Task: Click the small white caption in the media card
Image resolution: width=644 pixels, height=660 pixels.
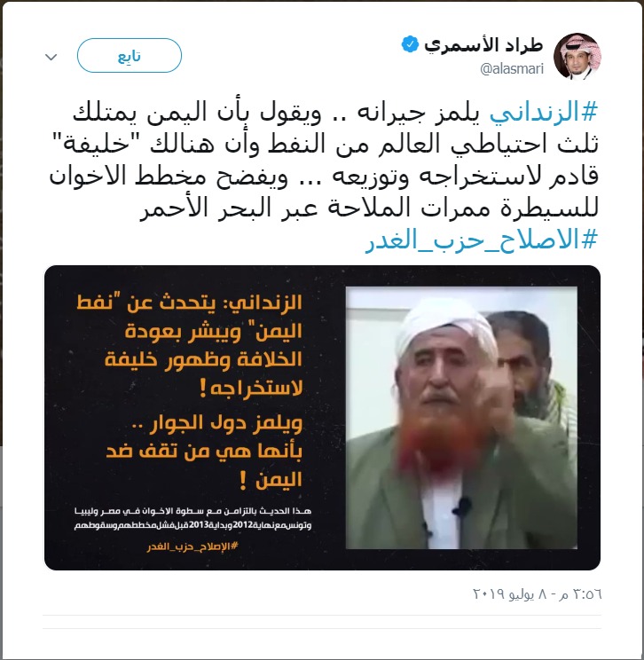Action: click(192, 518)
